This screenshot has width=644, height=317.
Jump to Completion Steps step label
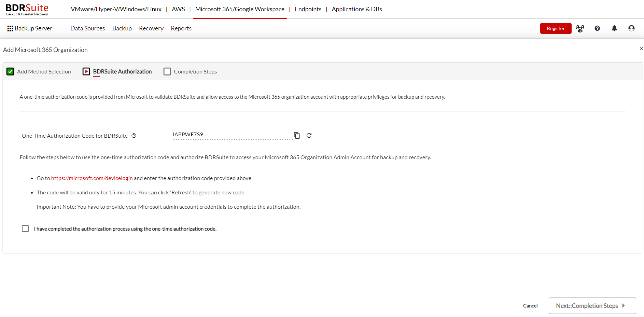point(195,71)
